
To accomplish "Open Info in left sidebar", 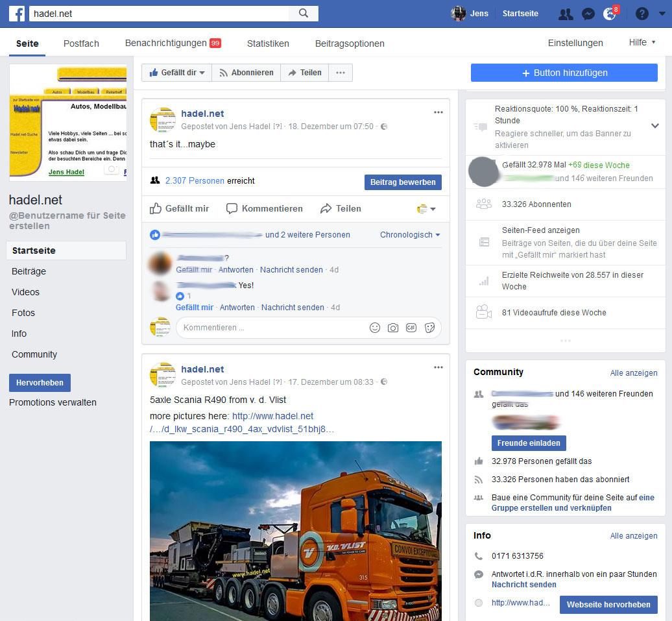I will tap(19, 334).
